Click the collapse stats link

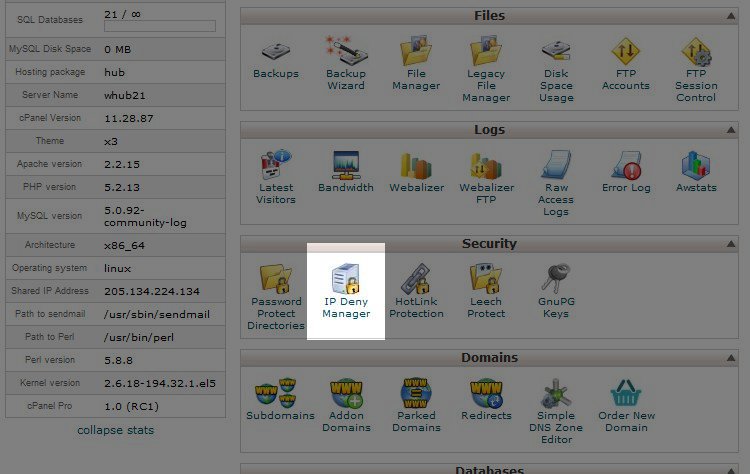pyautogui.click(x=116, y=430)
